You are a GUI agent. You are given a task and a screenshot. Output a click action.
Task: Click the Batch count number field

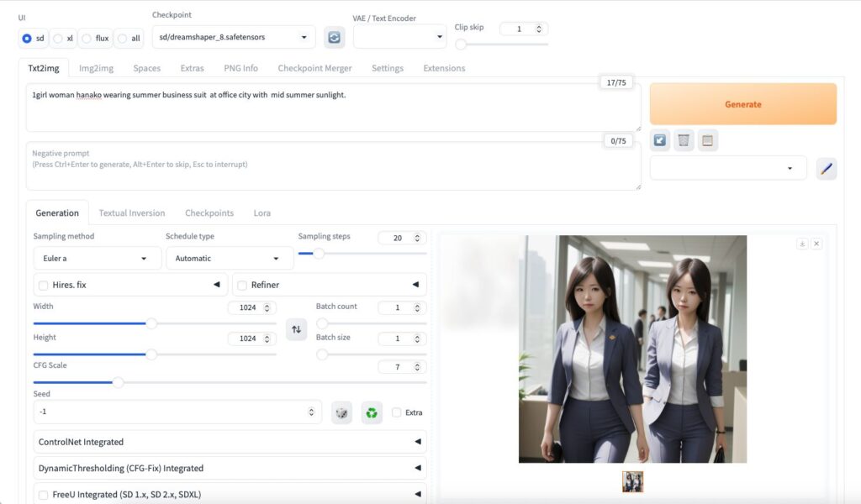402,307
